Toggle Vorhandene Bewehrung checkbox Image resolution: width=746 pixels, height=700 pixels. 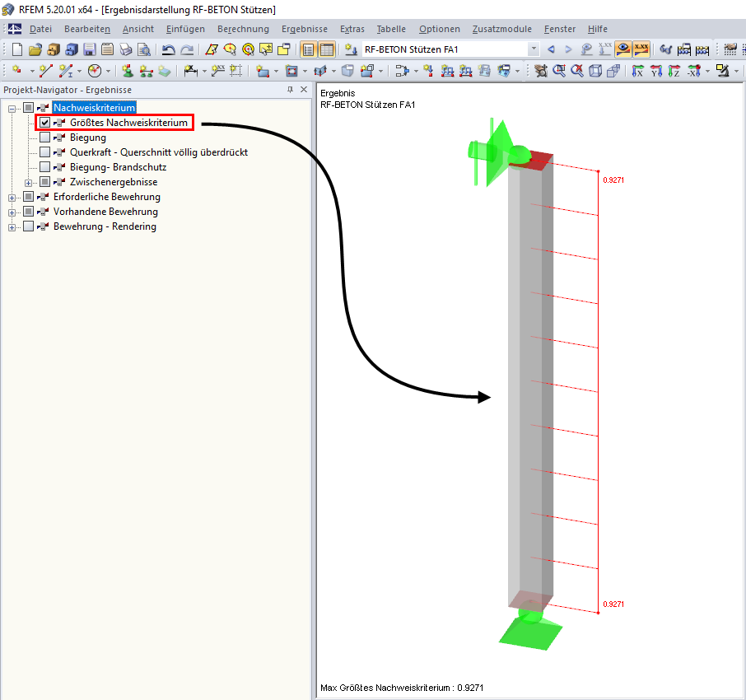(29, 212)
